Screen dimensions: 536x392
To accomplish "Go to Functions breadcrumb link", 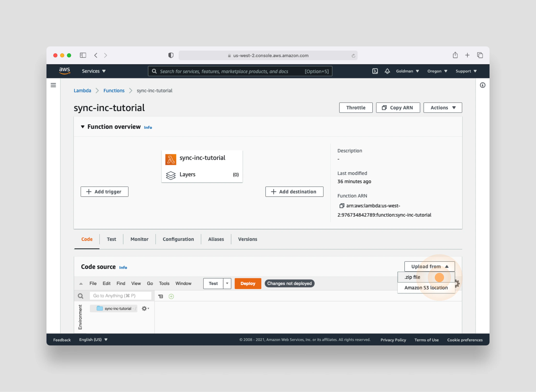I will click(114, 91).
